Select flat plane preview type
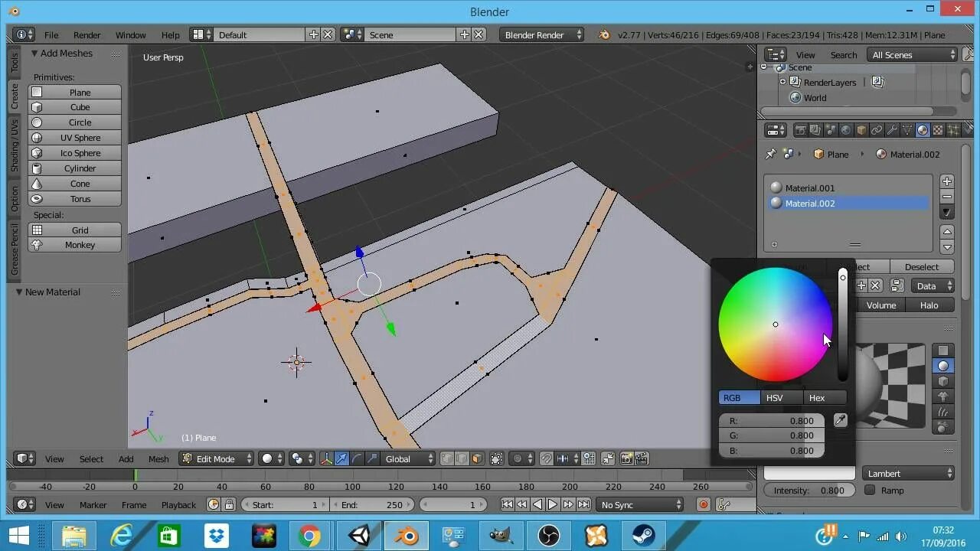Image resolution: width=980 pixels, height=551 pixels. coord(943,350)
